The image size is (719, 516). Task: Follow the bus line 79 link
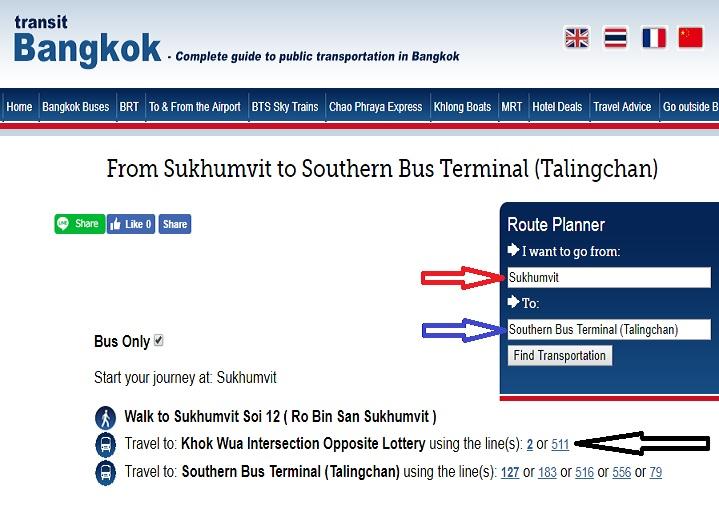(656, 472)
